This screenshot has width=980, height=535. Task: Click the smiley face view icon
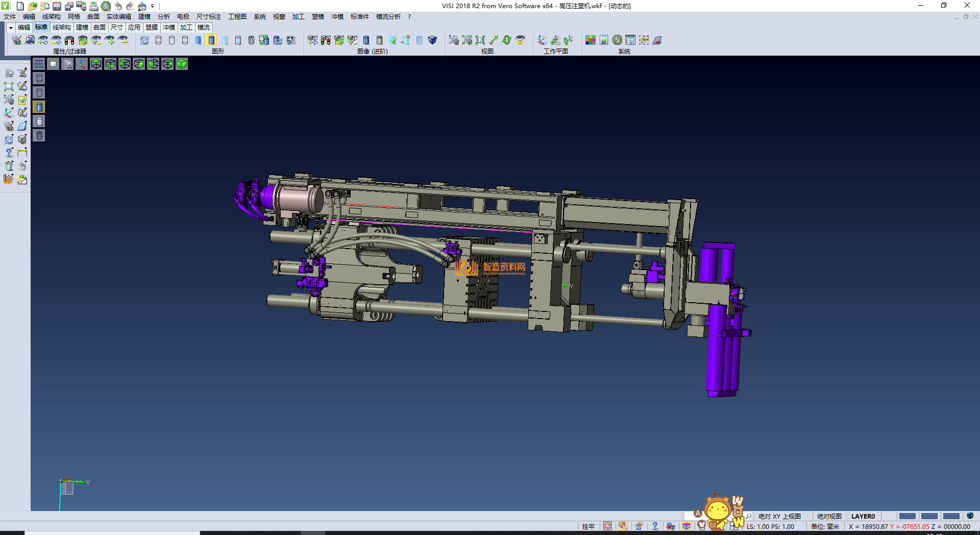pos(520,40)
